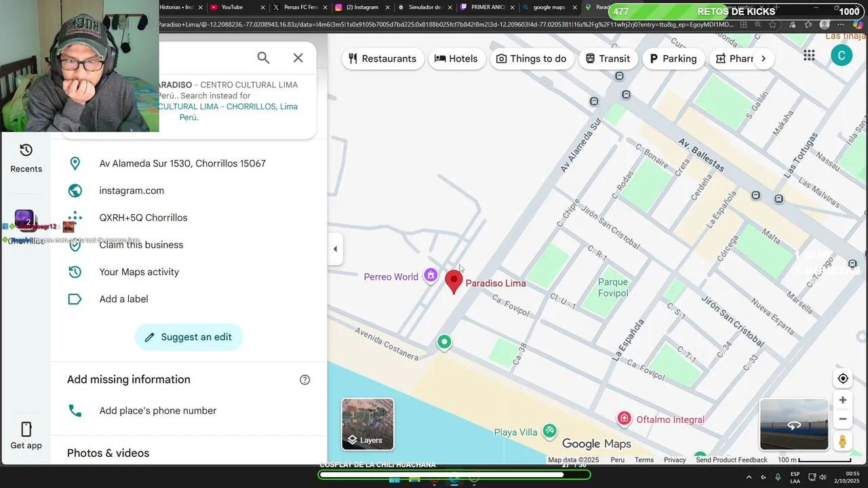868x488 pixels.
Task: Click the purple Perreo World marker
Action: pyautogui.click(x=431, y=275)
